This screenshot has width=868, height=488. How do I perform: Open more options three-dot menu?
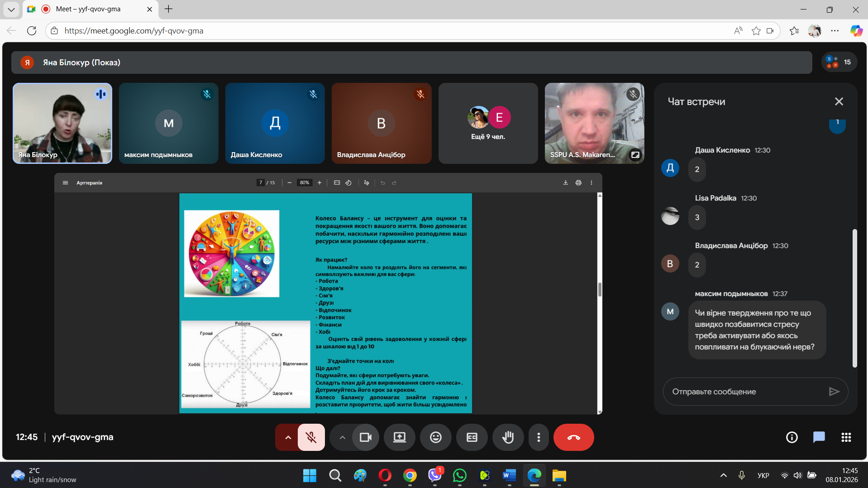[539, 437]
